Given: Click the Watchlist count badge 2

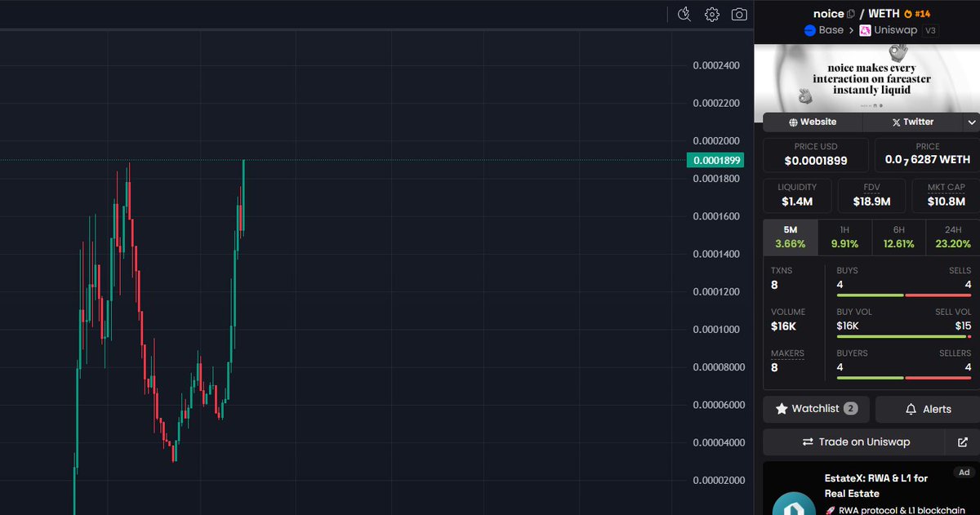Looking at the screenshot, I should pos(850,409).
